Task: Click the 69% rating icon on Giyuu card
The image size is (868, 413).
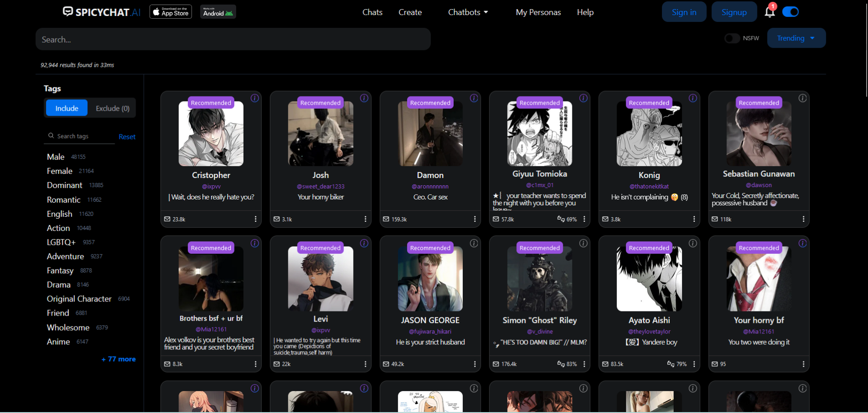Action: (561, 219)
